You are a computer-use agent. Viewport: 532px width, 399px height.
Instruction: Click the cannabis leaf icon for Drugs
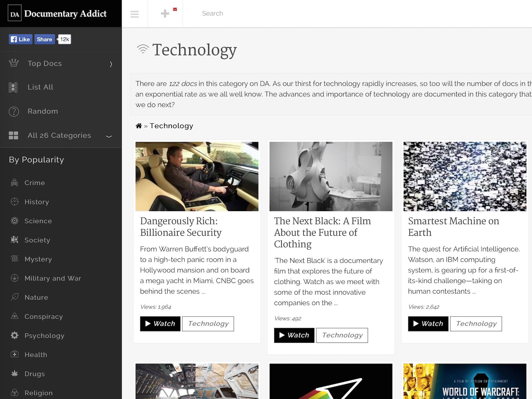point(14,373)
